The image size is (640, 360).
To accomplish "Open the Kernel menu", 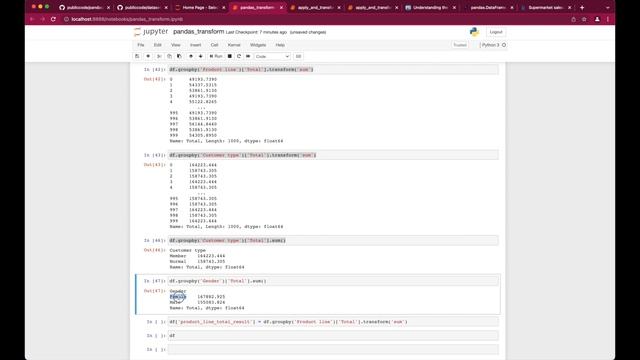I will point(234,45).
